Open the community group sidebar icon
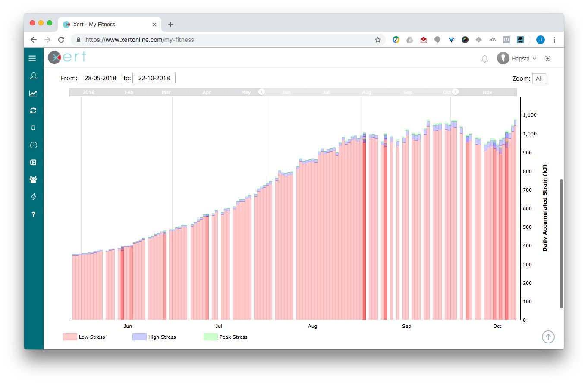Image resolution: width=588 pixels, height=384 pixels. click(33, 179)
